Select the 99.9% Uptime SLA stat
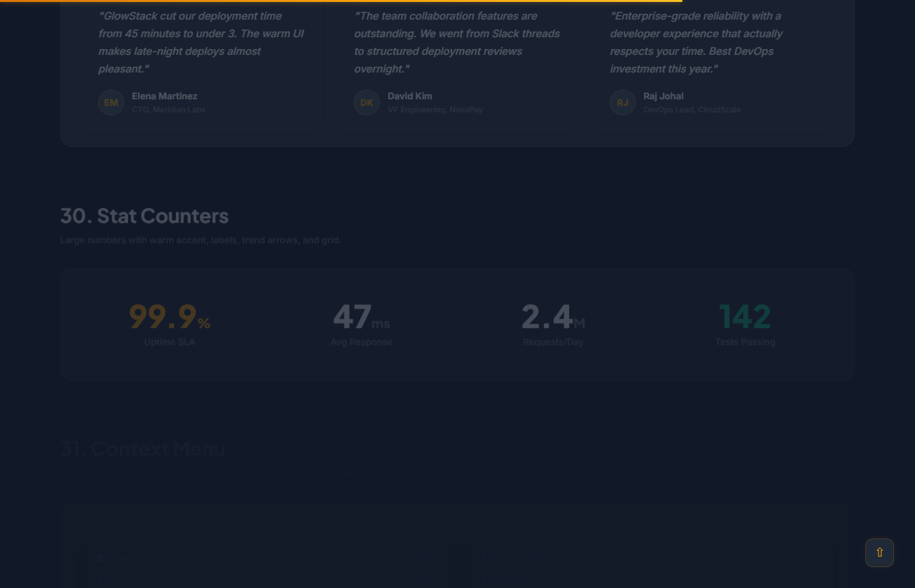Screen dimensions: 915x588 pyautogui.click(x=169, y=323)
